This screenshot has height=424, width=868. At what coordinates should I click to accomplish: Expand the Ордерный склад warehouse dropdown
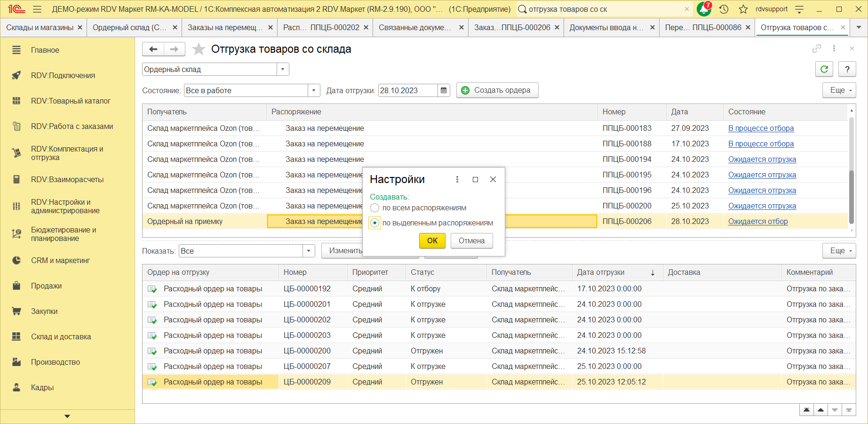coord(283,70)
